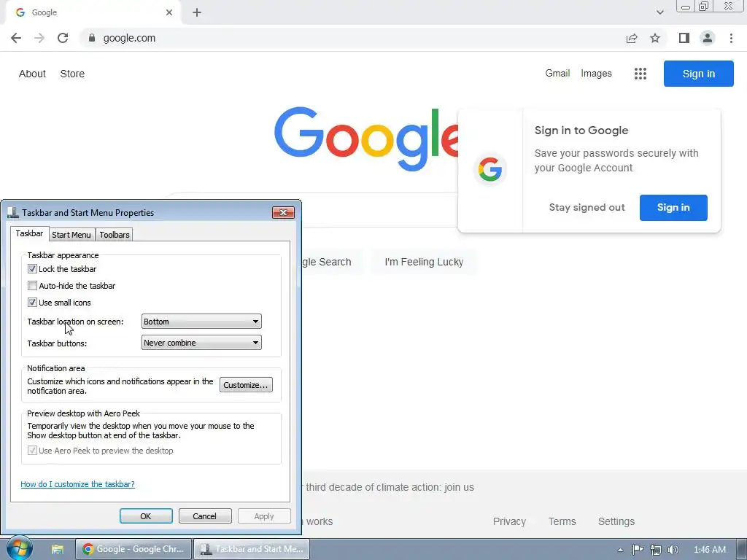
Task: Open Gmail link
Action: coord(557,74)
